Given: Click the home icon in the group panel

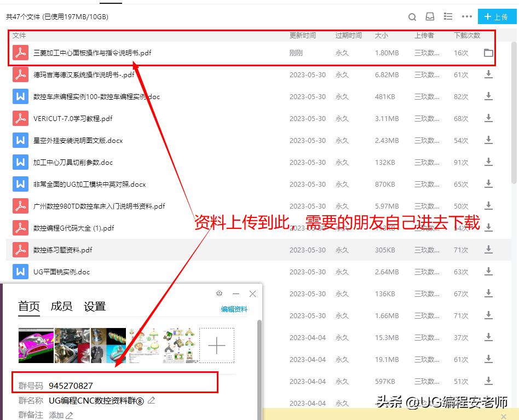Looking at the screenshot, I should pyautogui.click(x=220, y=294).
